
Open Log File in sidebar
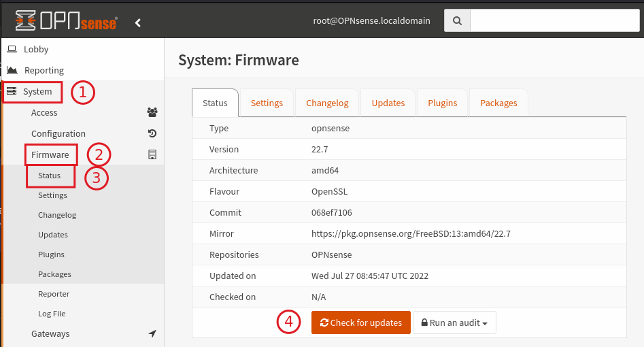click(x=52, y=314)
